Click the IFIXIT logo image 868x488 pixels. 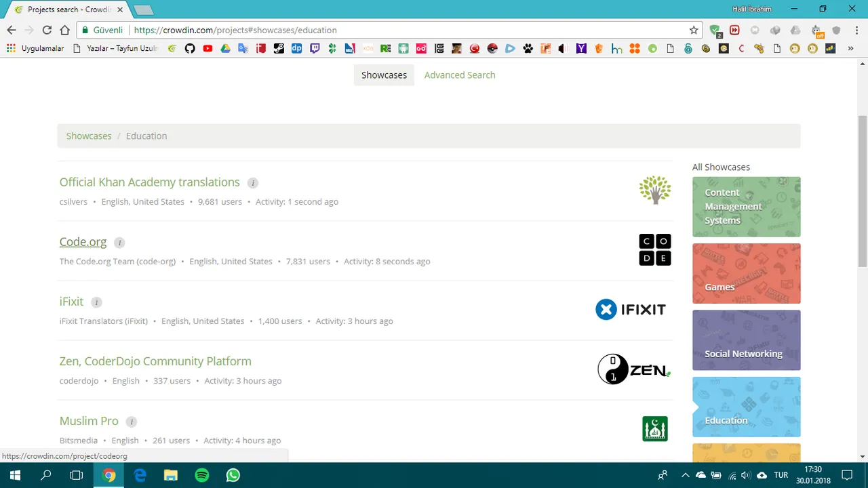click(631, 309)
